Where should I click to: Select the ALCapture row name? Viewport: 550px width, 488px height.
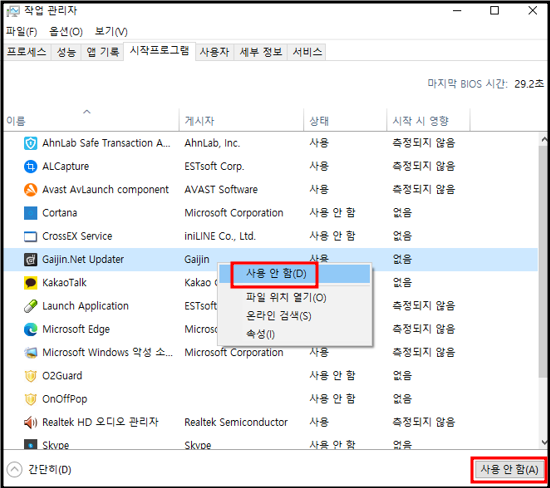[66, 166]
